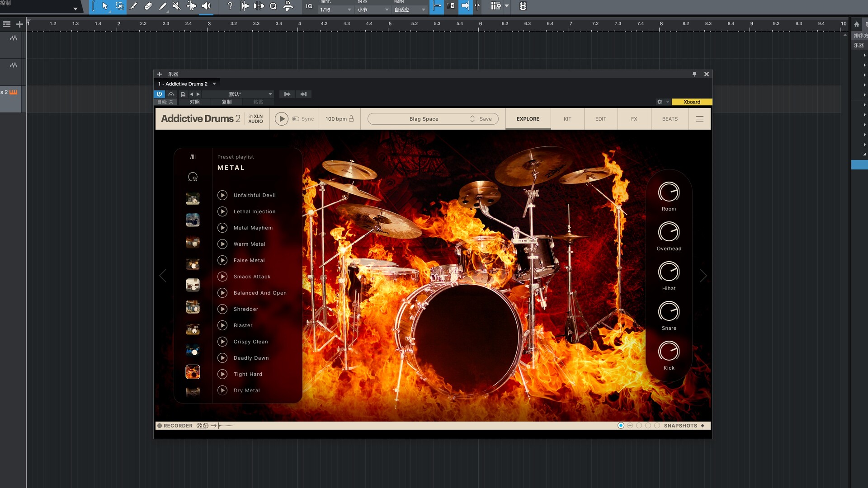The height and width of the screenshot is (488, 868).
Task: Open the 小节 timebase dropdown
Action: coord(373,9)
